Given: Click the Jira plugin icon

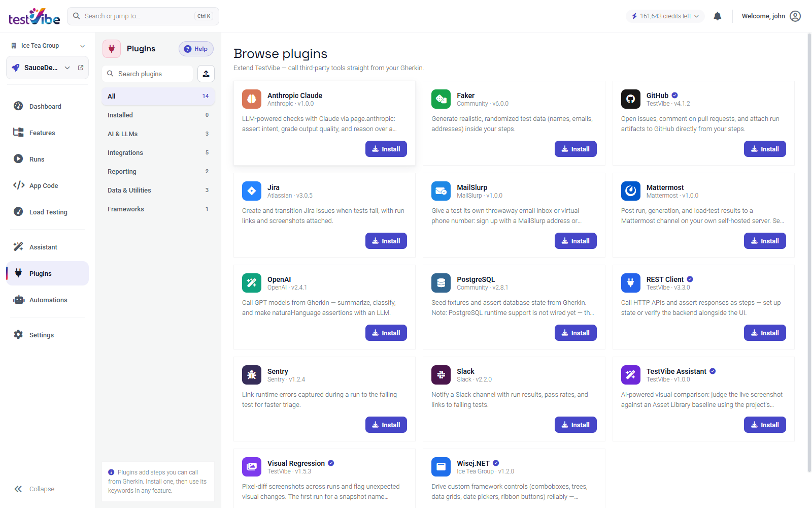Looking at the screenshot, I should [x=252, y=191].
